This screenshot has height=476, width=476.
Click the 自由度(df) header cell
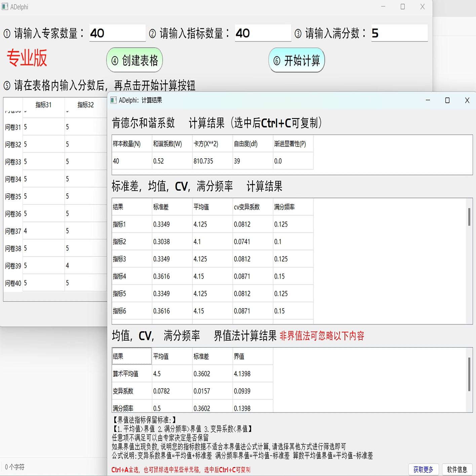253,144
